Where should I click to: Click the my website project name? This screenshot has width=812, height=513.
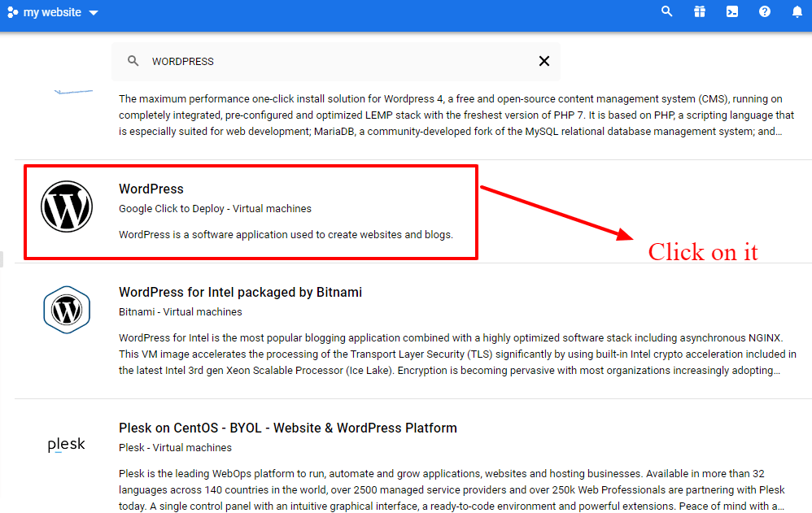click(x=52, y=12)
